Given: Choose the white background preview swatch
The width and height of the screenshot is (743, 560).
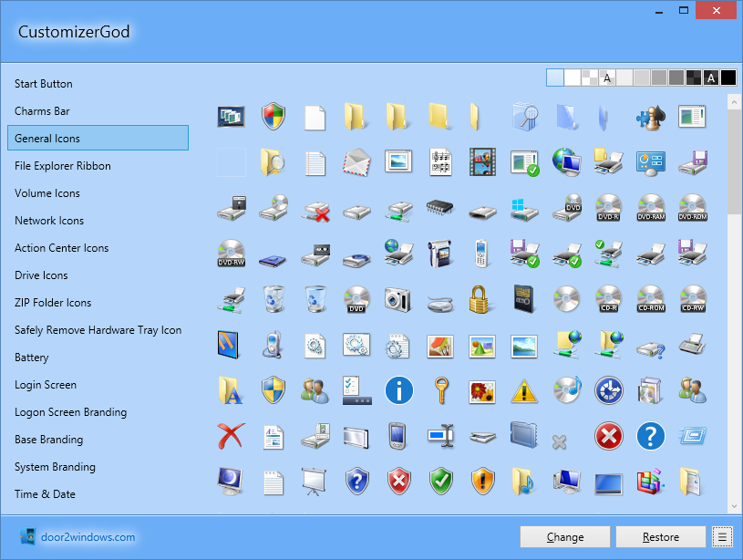Looking at the screenshot, I should click(573, 78).
